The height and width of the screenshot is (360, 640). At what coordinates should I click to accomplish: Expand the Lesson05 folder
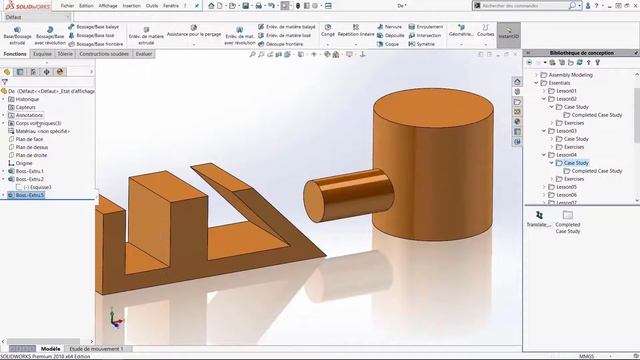[x=544, y=187]
